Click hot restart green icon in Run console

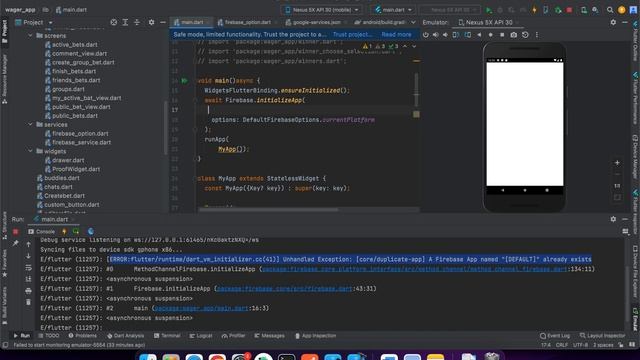click(x=76, y=231)
